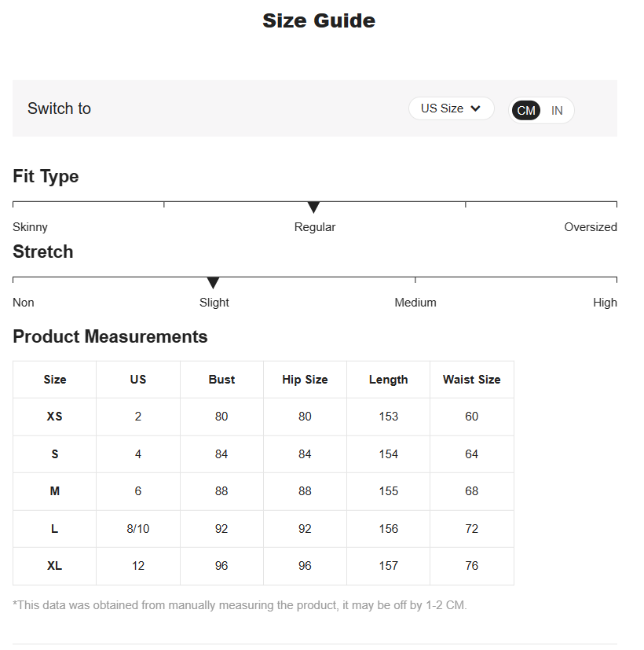Click the XL size row label
The image size is (644, 650).
pos(54,566)
